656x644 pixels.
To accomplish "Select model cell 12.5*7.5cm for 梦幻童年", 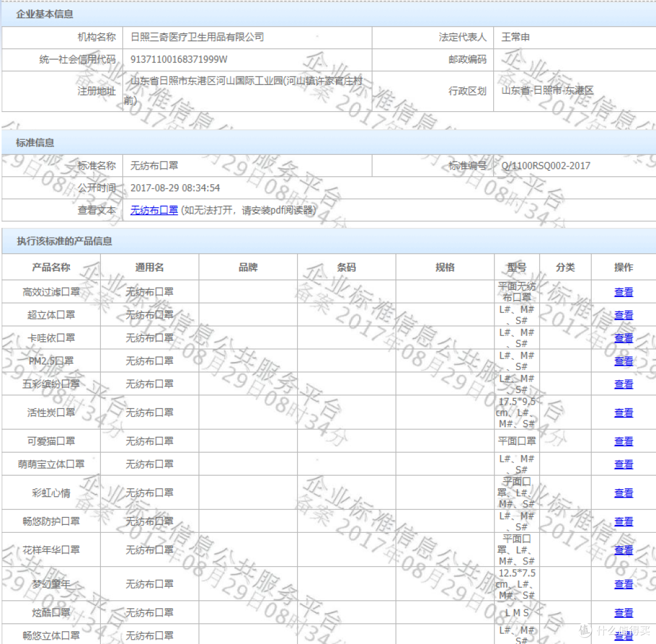I will 517,584.
